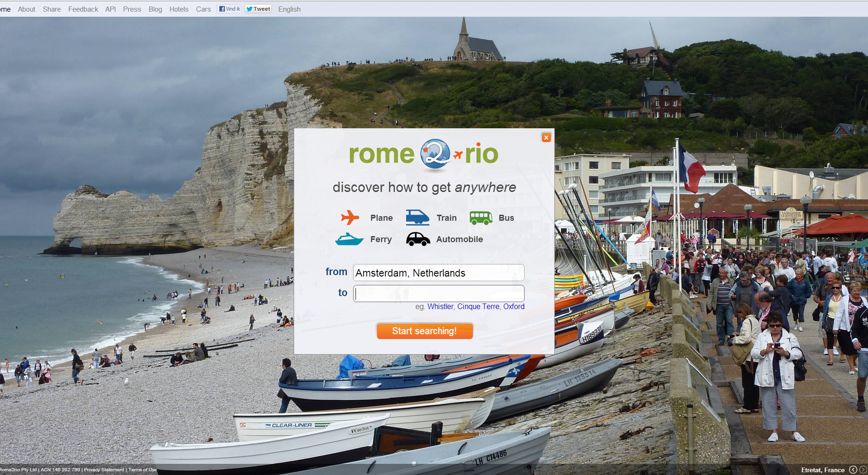Open the API page
This screenshot has height=475, width=868.
111,9
